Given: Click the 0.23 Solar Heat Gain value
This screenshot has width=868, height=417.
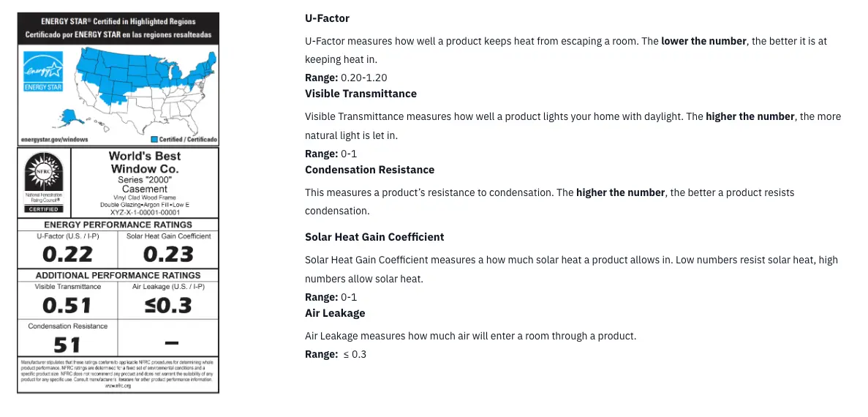Looking at the screenshot, I should (x=168, y=254).
